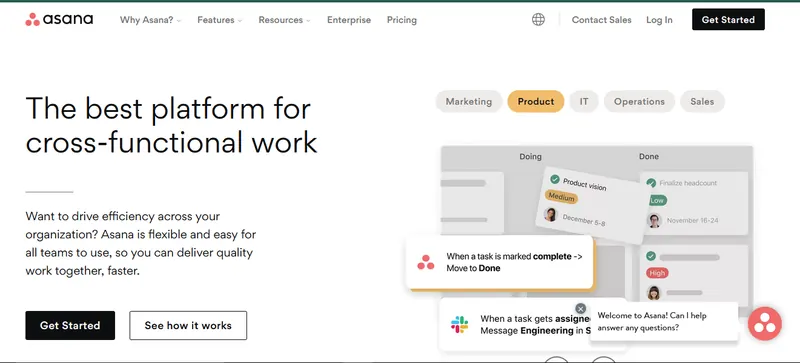Screen dimensions: 800x363
Task: Click the Slack logo in automation card
Action: pyautogui.click(x=460, y=325)
